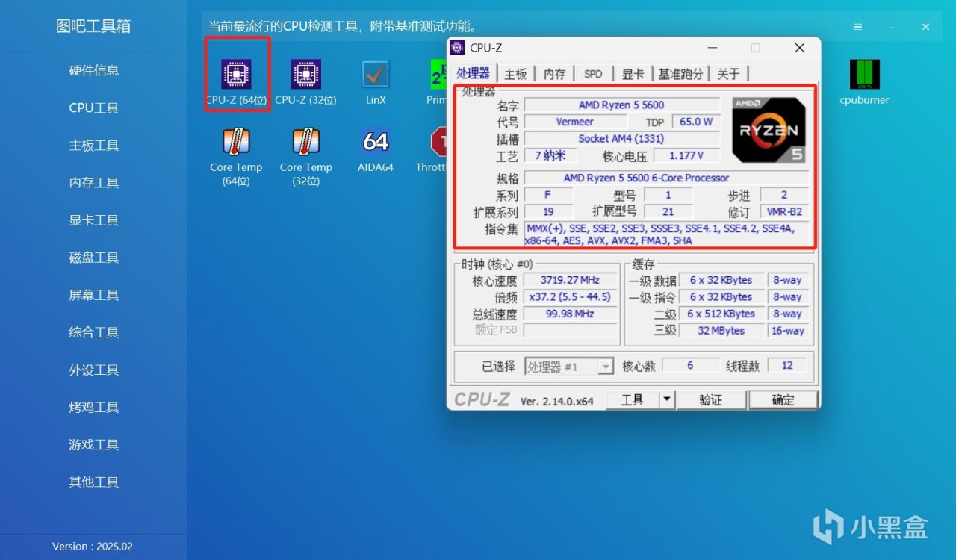Image resolution: width=956 pixels, height=560 pixels.
Task: Click the CPU-Z title bar app icon
Action: pos(457,48)
